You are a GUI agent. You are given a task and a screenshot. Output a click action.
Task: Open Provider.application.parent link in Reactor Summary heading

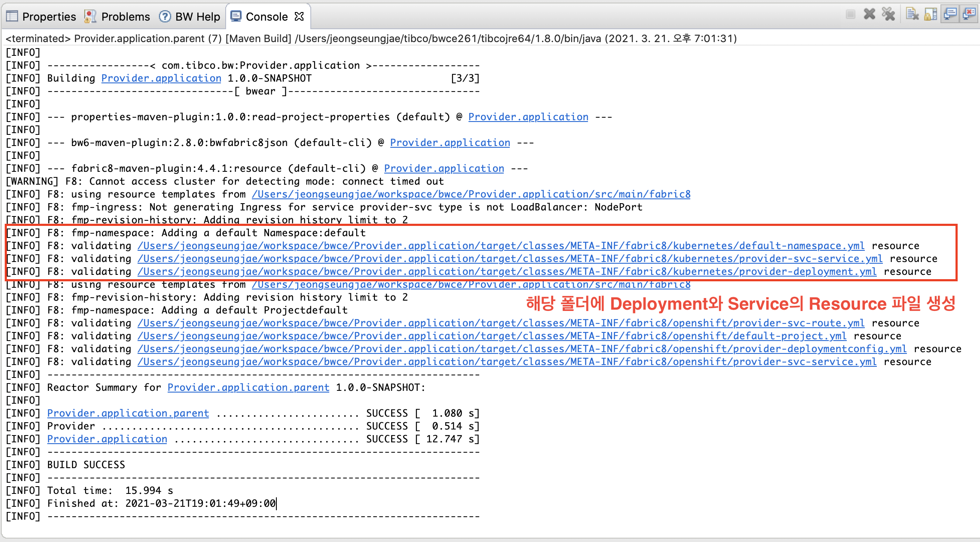pyautogui.click(x=248, y=387)
